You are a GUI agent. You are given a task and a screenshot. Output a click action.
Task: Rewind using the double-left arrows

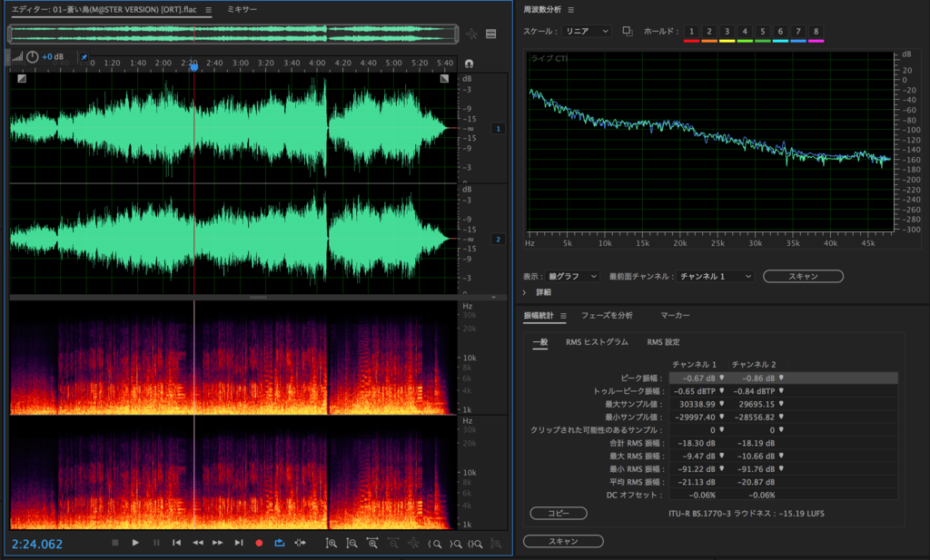click(197, 542)
